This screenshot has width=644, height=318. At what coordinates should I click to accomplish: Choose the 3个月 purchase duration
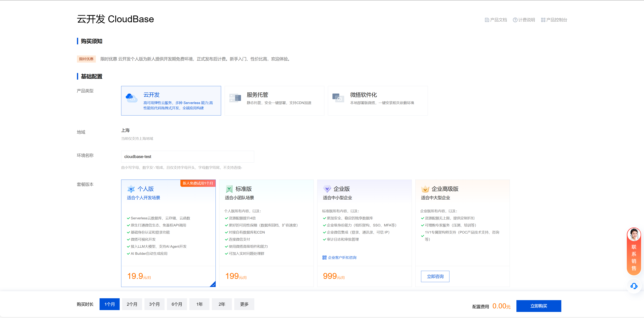[x=154, y=304]
